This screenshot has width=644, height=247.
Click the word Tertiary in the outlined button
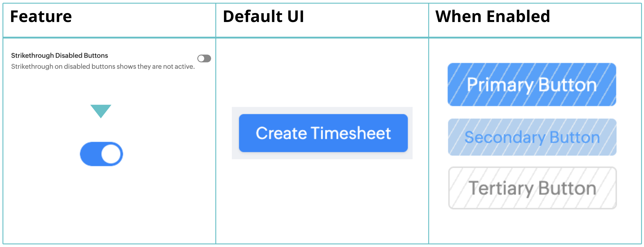pyautogui.click(x=501, y=189)
